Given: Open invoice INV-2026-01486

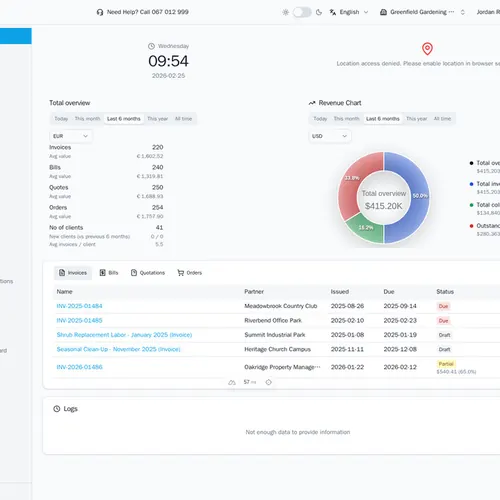Looking at the screenshot, I should 79,367.
